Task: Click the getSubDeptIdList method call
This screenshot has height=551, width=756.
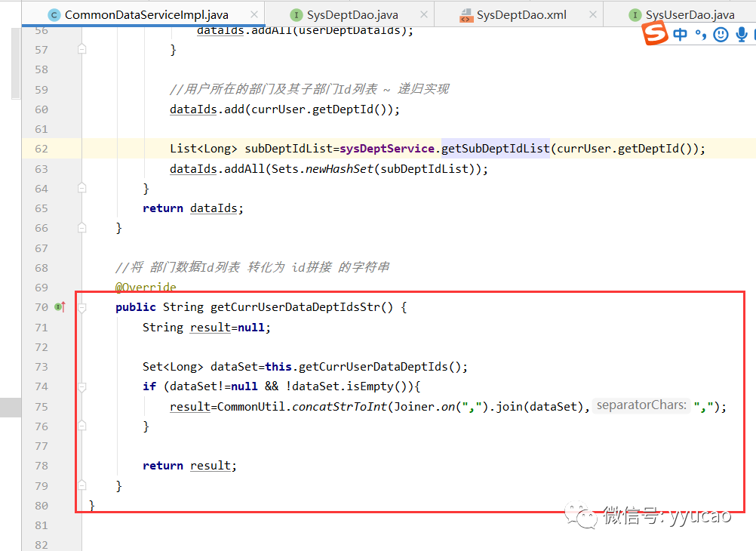Action: point(495,149)
